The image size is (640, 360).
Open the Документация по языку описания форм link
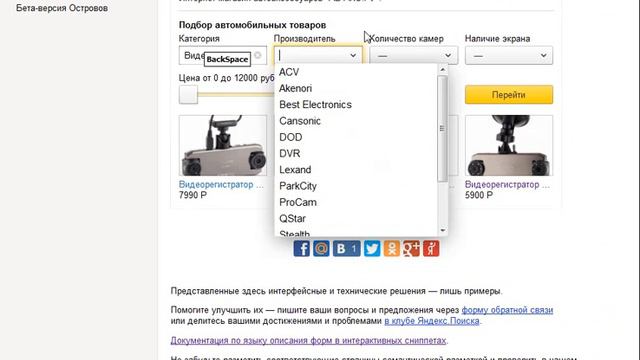[308, 340]
